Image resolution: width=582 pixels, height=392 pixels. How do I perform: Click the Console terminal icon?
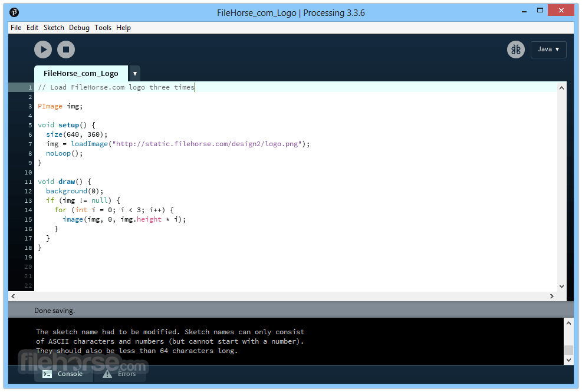coord(47,374)
